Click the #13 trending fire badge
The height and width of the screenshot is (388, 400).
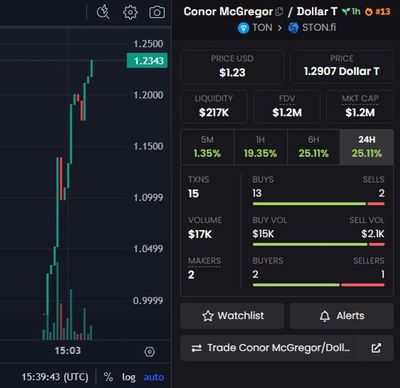377,12
